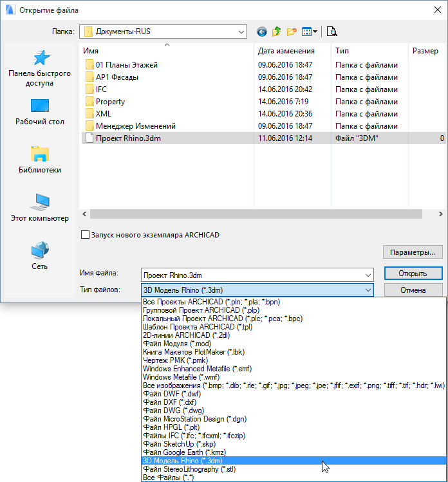The image size is (448, 482).
Task: Go up one folder level icon
Action: pos(276,32)
